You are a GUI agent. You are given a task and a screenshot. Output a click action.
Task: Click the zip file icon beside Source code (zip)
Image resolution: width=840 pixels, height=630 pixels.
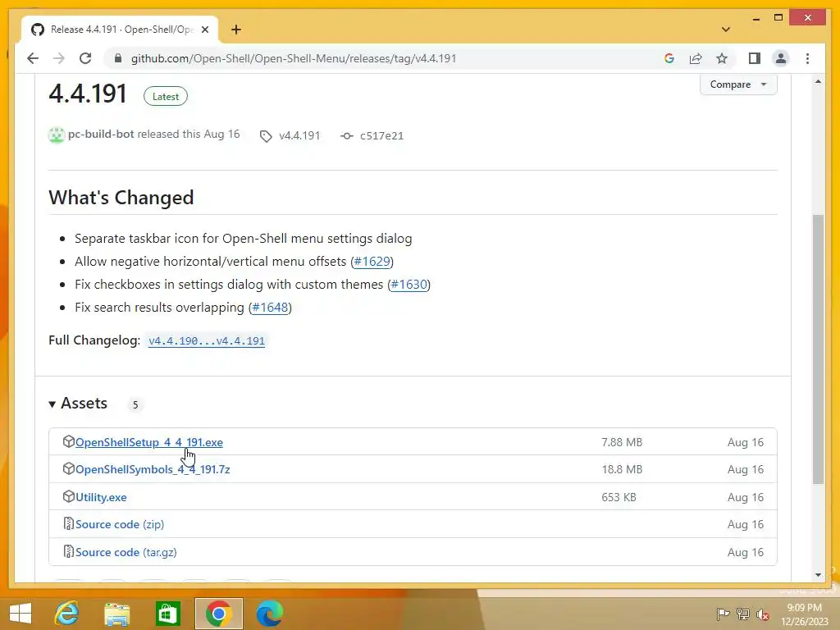click(68, 524)
